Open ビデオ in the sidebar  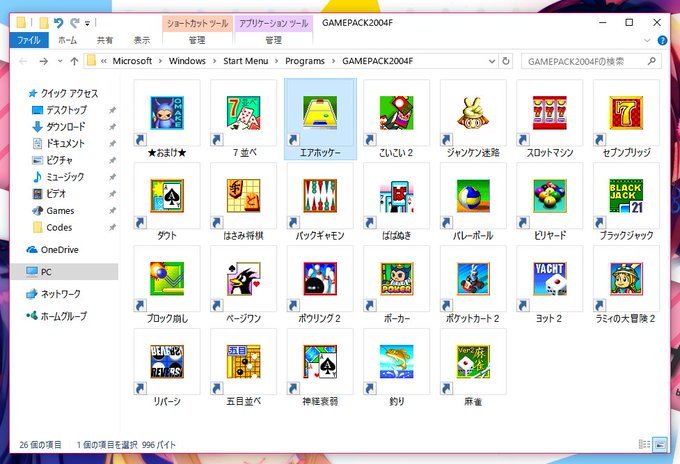(x=49, y=194)
